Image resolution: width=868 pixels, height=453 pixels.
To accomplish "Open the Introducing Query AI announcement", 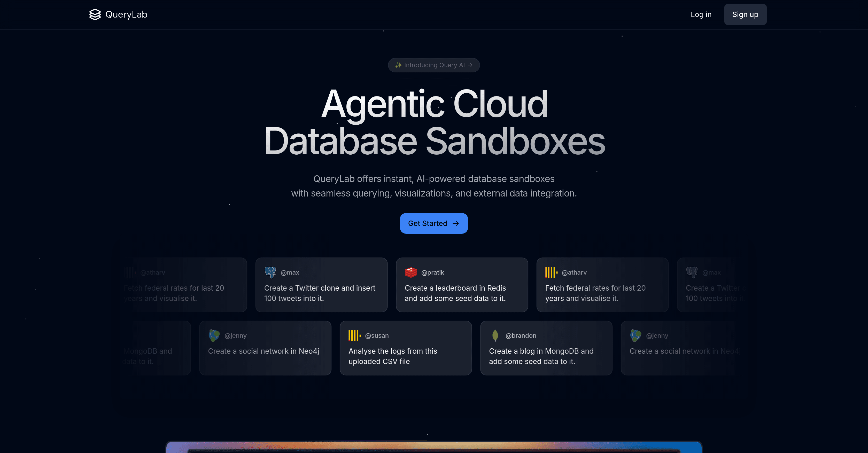I will click(x=434, y=65).
